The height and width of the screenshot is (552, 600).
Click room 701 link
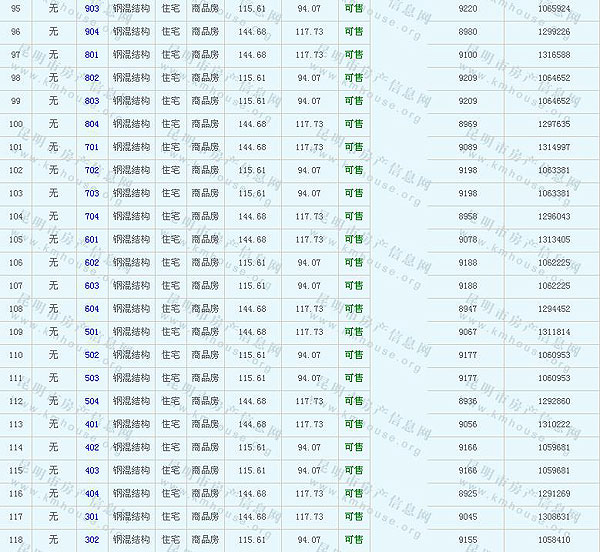click(92, 147)
